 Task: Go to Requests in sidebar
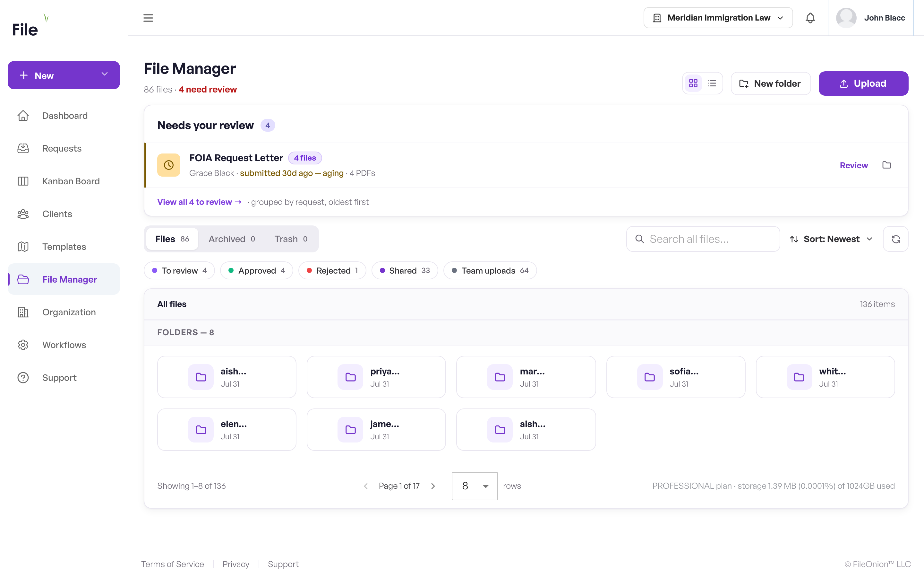coord(64,148)
